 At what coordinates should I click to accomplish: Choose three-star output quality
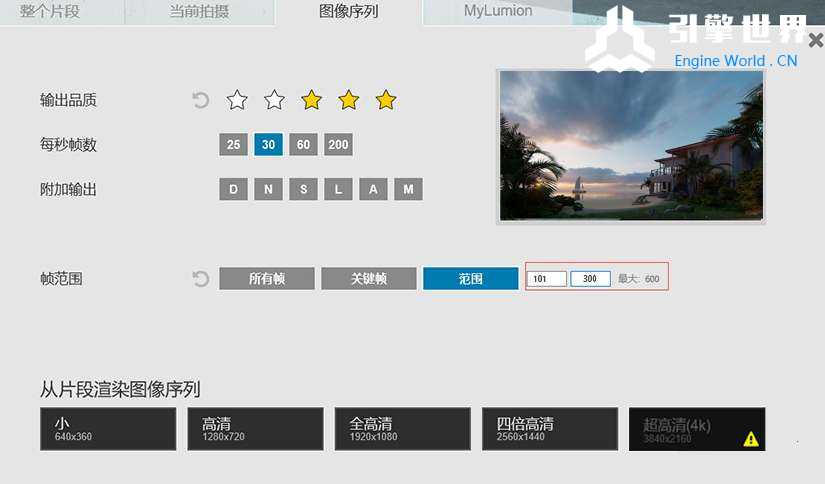click(x=311, y=99)
